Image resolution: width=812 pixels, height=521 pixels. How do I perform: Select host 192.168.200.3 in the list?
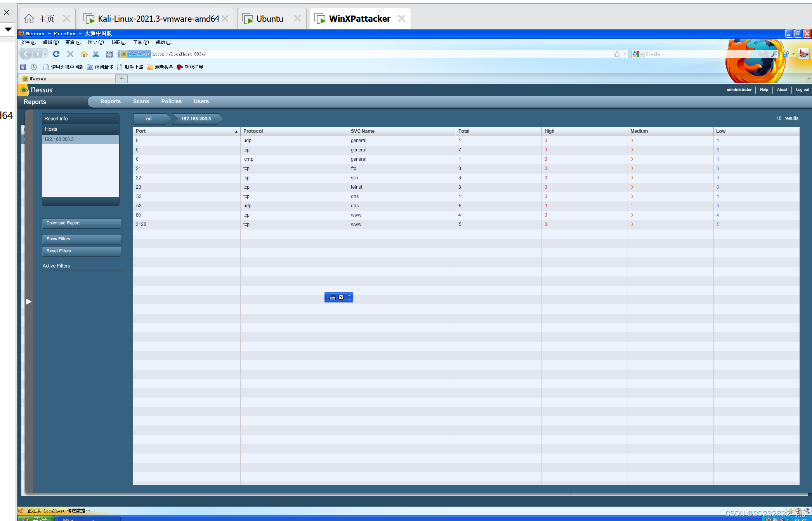(x=81, y=139)
